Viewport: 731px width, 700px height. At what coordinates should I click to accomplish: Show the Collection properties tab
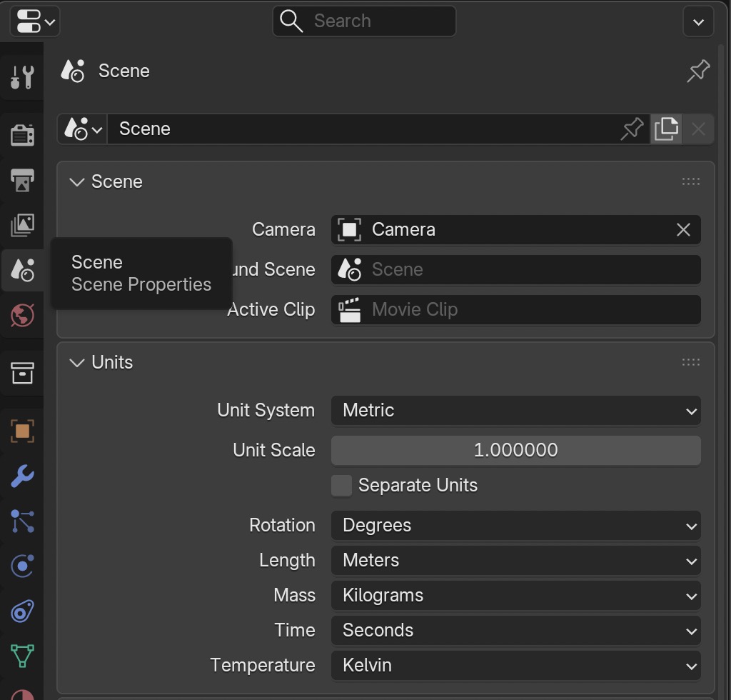pos(22,373)
